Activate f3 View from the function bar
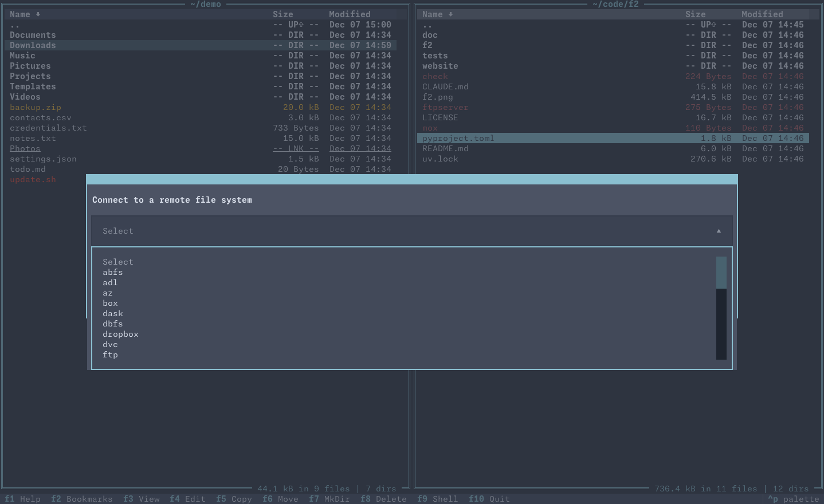 point(142,498)
